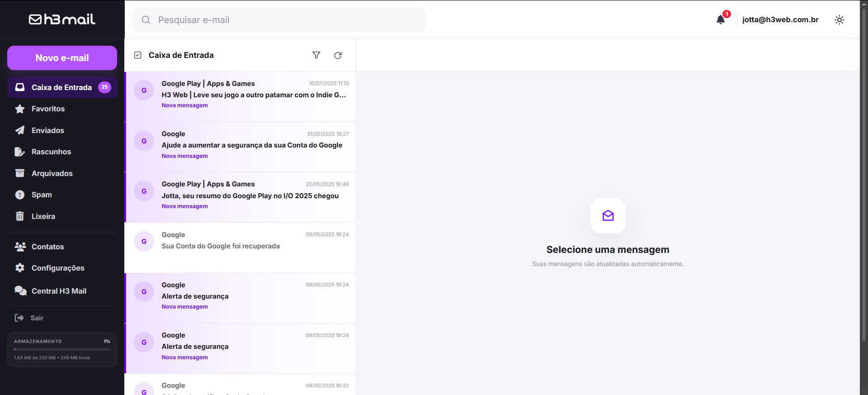The width and height of the screenshot is (868, 395).
Task: Click the Contatos people icon
Action: [x=20, y=247]
